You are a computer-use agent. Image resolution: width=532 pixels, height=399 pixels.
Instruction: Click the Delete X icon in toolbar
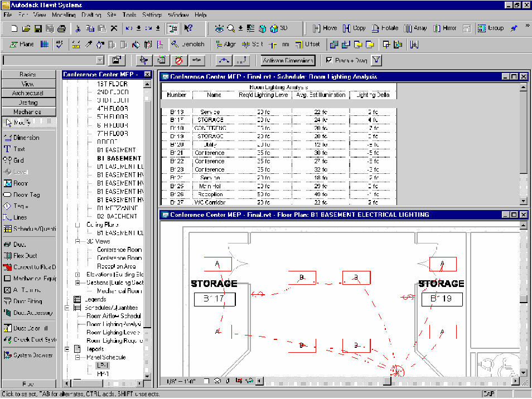(114, 28)
